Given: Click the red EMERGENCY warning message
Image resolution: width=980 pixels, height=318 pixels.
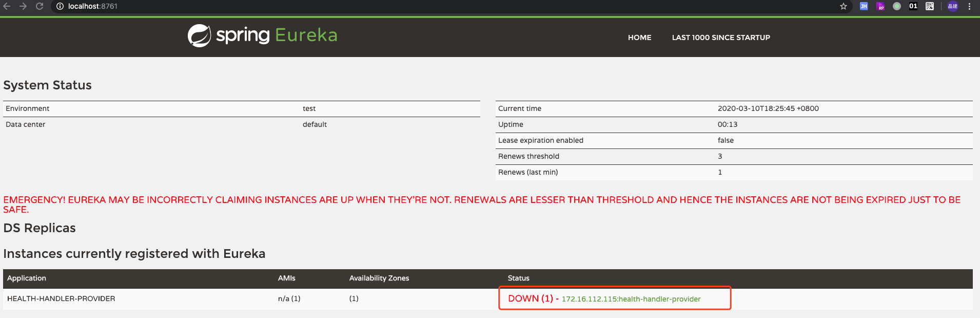Looking at the screenshot, I should point(482,204).
